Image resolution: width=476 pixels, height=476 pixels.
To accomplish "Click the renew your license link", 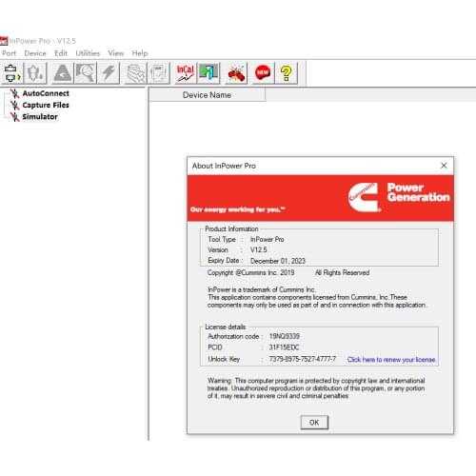I will (x=391, y=360).
